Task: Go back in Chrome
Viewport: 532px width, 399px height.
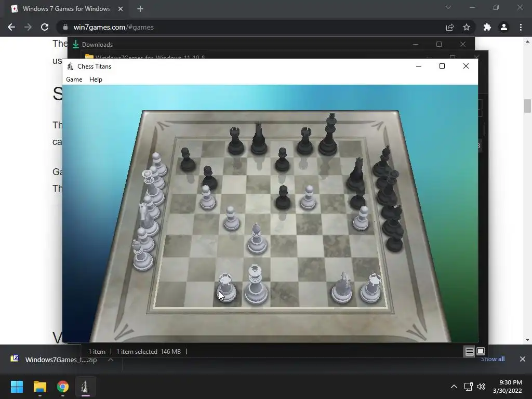Action: point(11,27)
